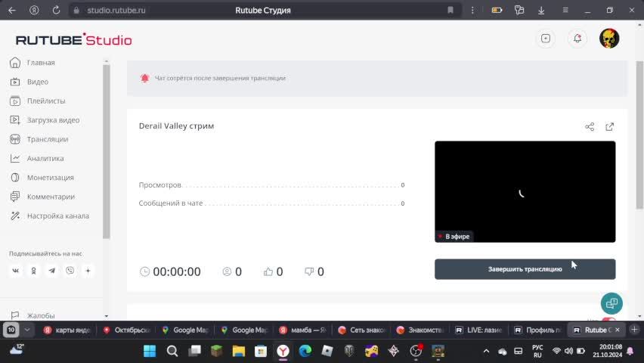The image size is (644, 363).
Task: Open the teal chat support button
Action: [611, 303]
